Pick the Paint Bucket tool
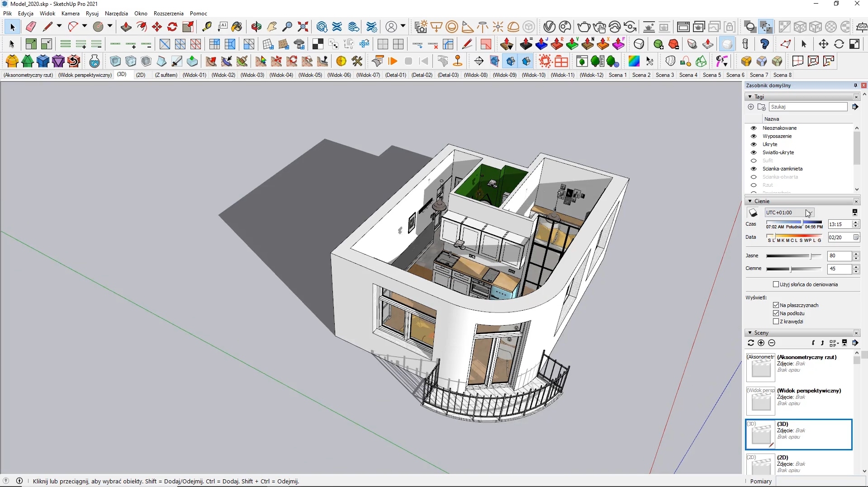 pyautogui.click(x=237, y=27)
